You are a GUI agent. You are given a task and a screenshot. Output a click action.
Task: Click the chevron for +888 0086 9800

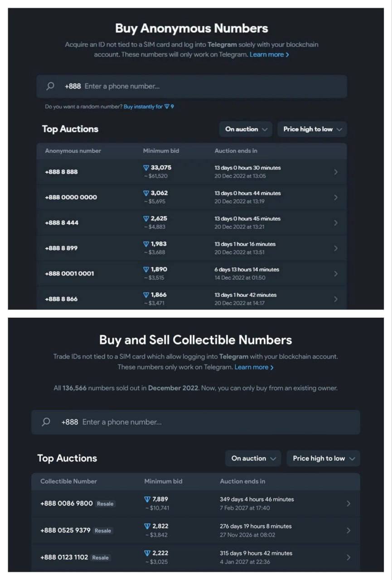coord(348,503)
